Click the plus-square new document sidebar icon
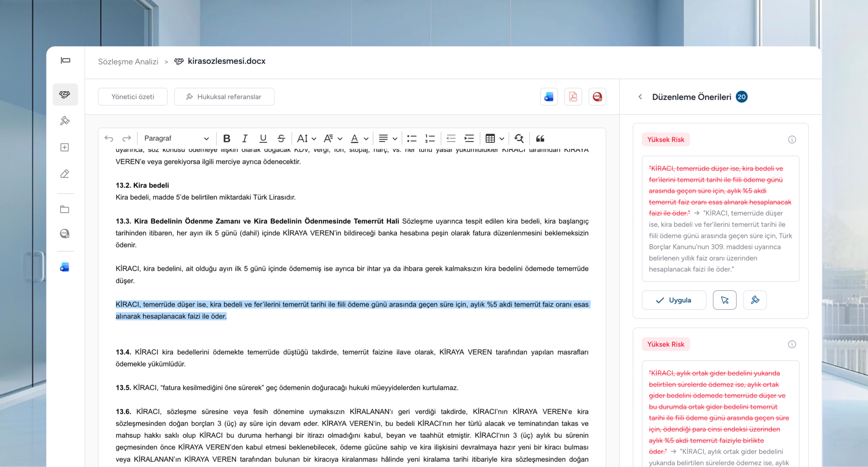 click(65, 147)
